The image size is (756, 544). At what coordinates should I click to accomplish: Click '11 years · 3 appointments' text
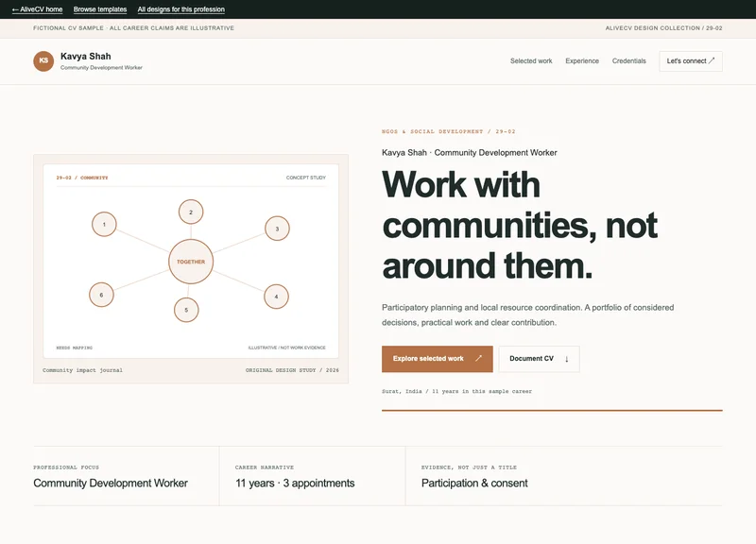(x=295, y=483)
